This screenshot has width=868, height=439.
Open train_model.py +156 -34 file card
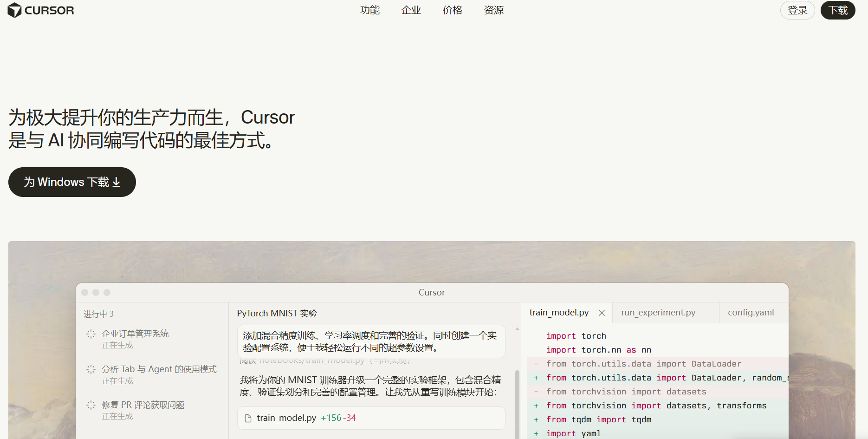tap(371, 418)
